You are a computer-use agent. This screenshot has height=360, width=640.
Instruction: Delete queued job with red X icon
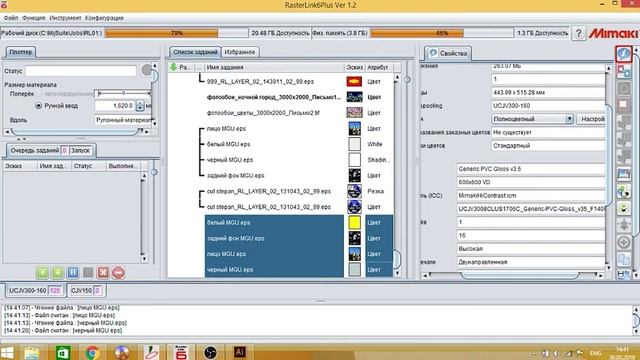(103, 272)
